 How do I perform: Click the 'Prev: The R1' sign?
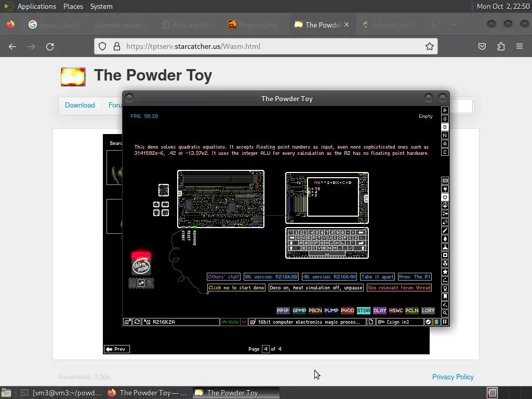pos(415,277)
